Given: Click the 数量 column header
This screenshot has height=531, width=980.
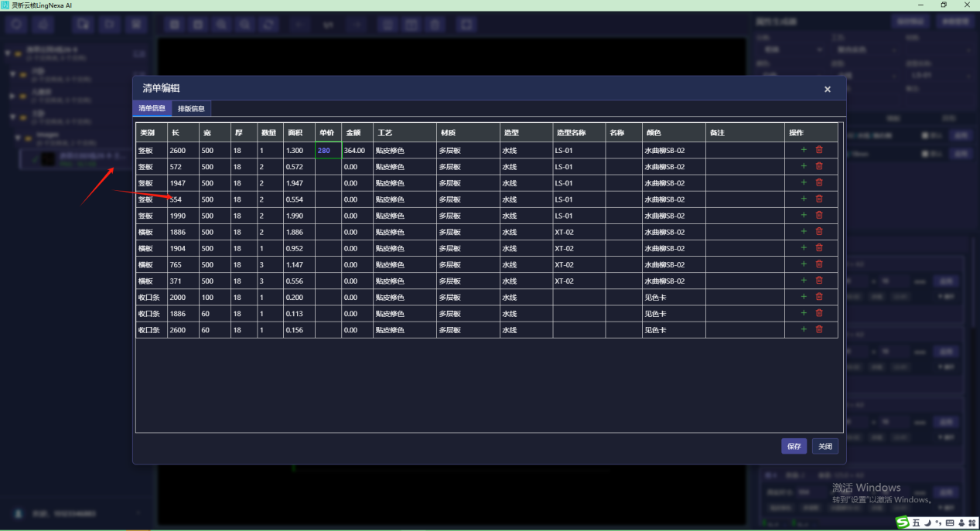Looking at the screenshot, I should point(271,132).
